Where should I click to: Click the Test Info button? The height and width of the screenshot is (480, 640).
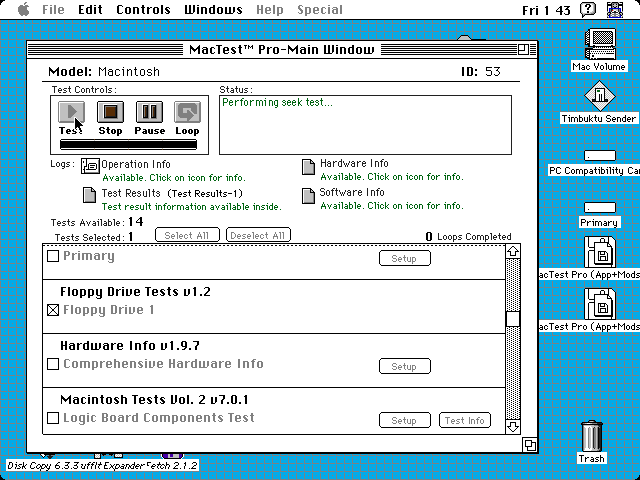pos(464,420)
